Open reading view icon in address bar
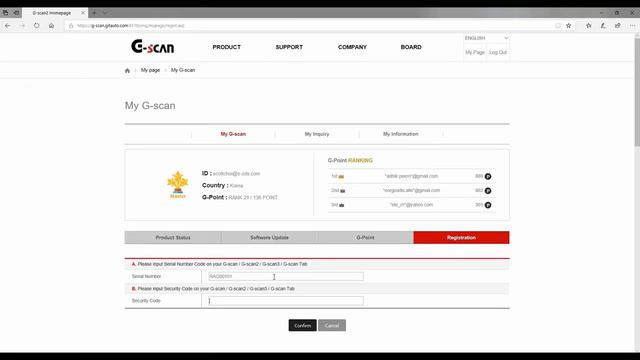The height and width of the screenshot is (360, 640). [558, 26]
